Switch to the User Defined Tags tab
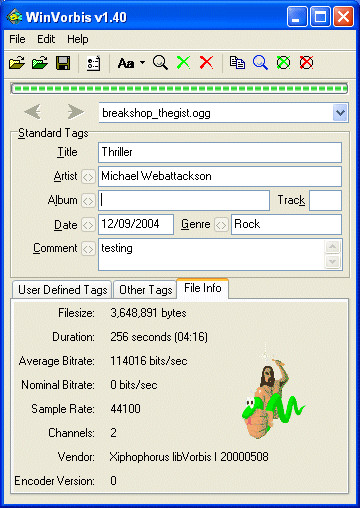The image size is (360, 508). [62, 290]
